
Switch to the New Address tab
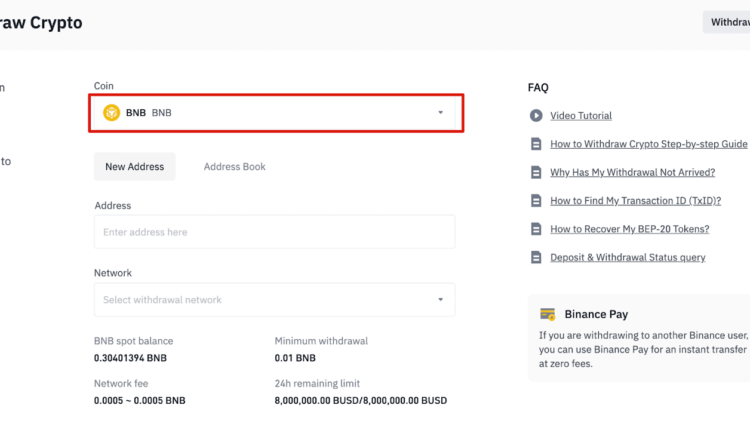click(135, 167)
